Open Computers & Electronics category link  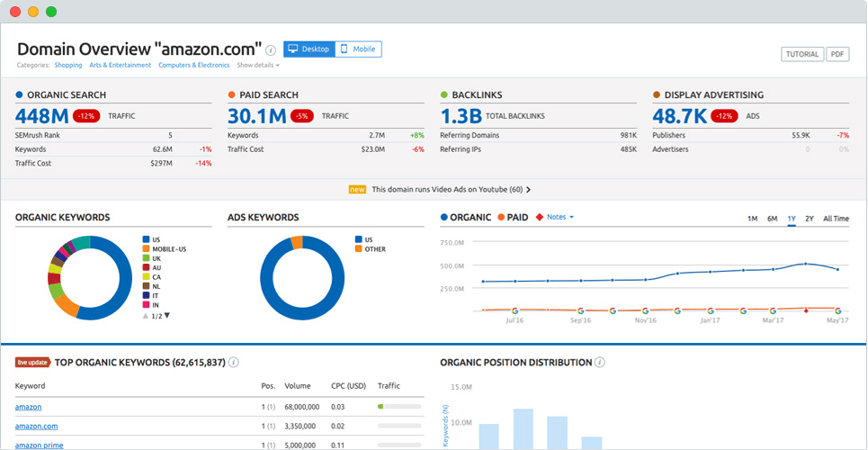[193, 66]
